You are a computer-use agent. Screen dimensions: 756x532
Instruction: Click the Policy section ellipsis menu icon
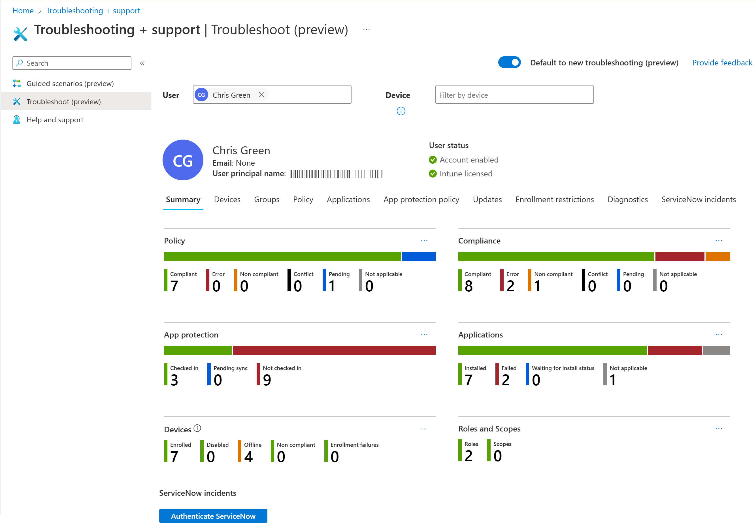tap(425, 240)
